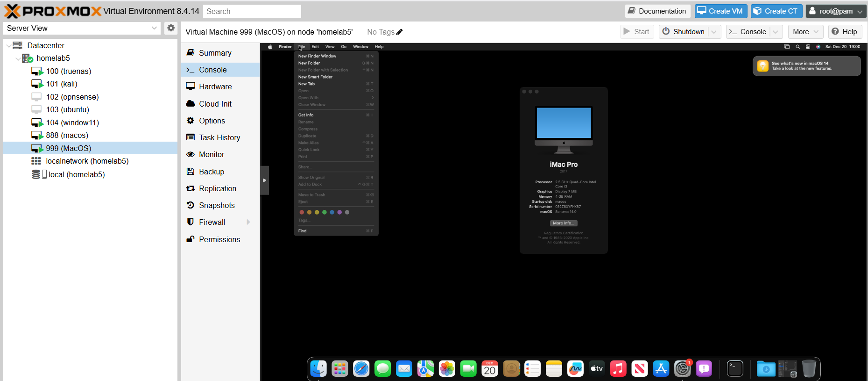Open Apple TV app in the dock
868x381 pixels.
597,369
